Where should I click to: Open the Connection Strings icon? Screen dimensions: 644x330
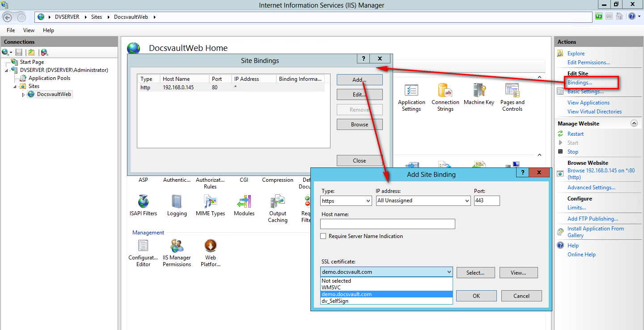[445, 92]
